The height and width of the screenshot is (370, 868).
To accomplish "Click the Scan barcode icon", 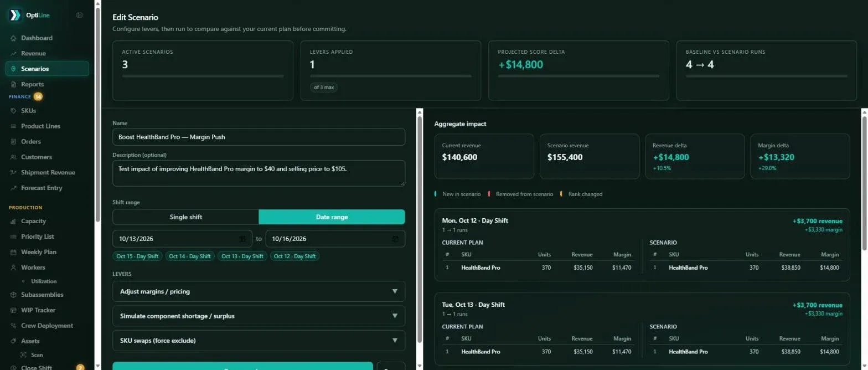I will pyautogui.click(x=24, y=355).
